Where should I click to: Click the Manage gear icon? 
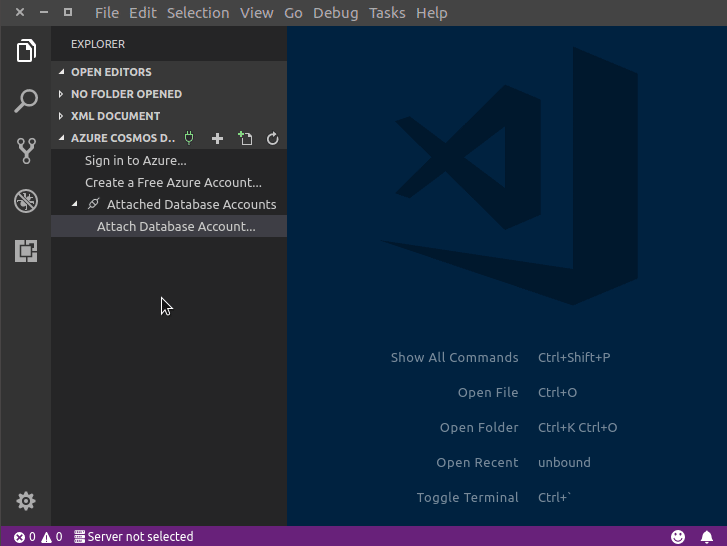(x=26, y=501)
